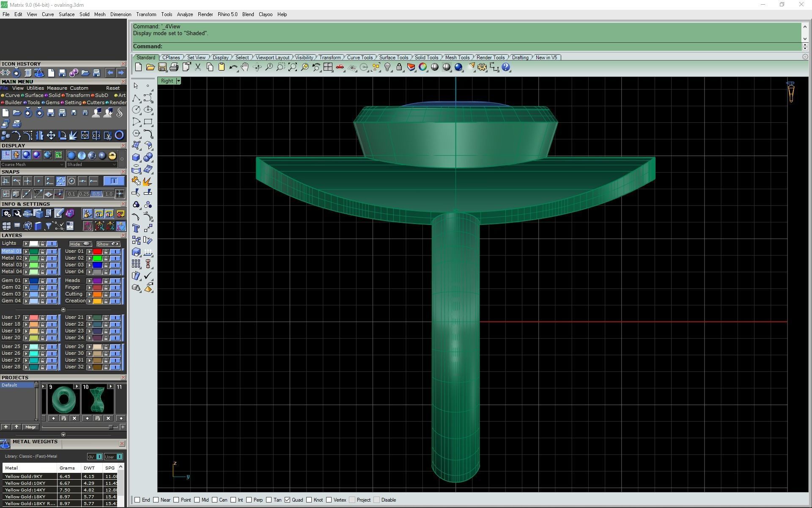Click the Pan hand icon in Standard toolbar
812x508 pixels.
click(245, 67)
